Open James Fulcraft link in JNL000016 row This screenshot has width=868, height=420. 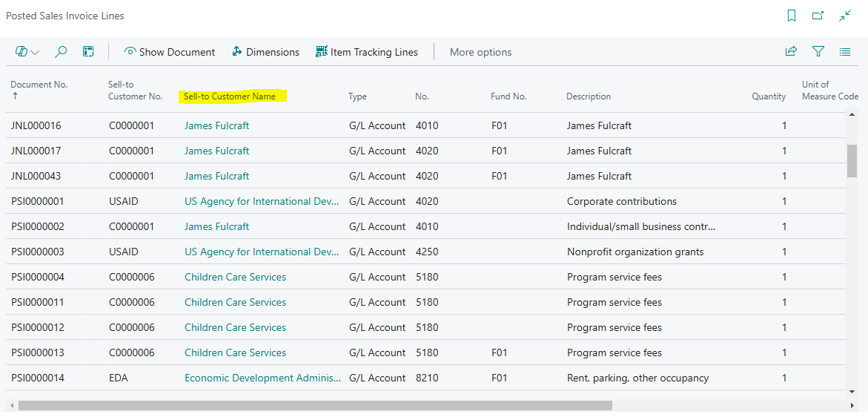click(217, 126)
